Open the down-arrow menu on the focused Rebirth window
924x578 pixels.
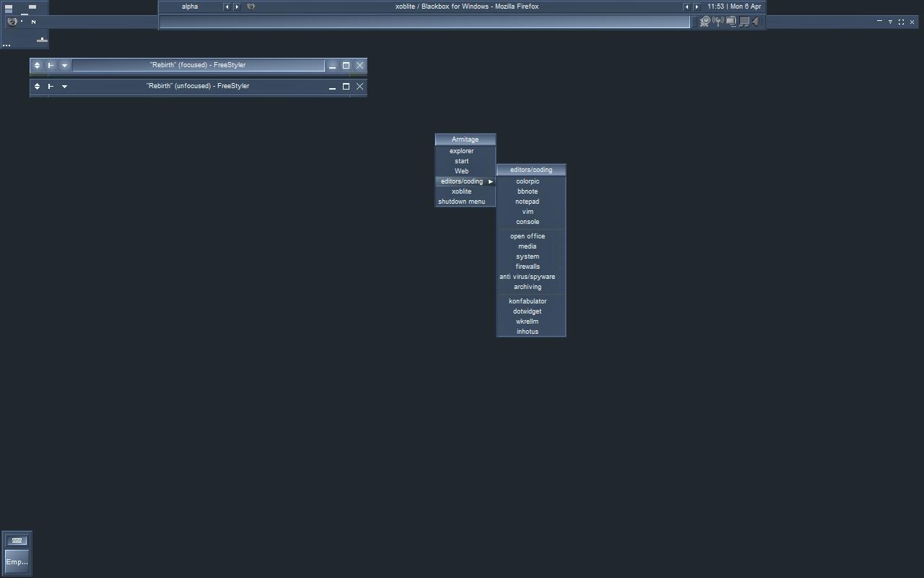pos(64,66)
